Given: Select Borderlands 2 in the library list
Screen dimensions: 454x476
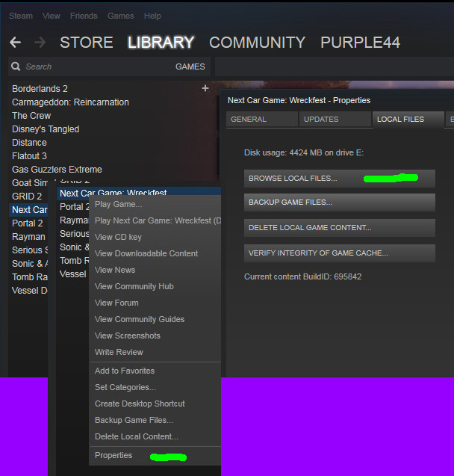Looking at the screenshot, I should pos(40,89).
